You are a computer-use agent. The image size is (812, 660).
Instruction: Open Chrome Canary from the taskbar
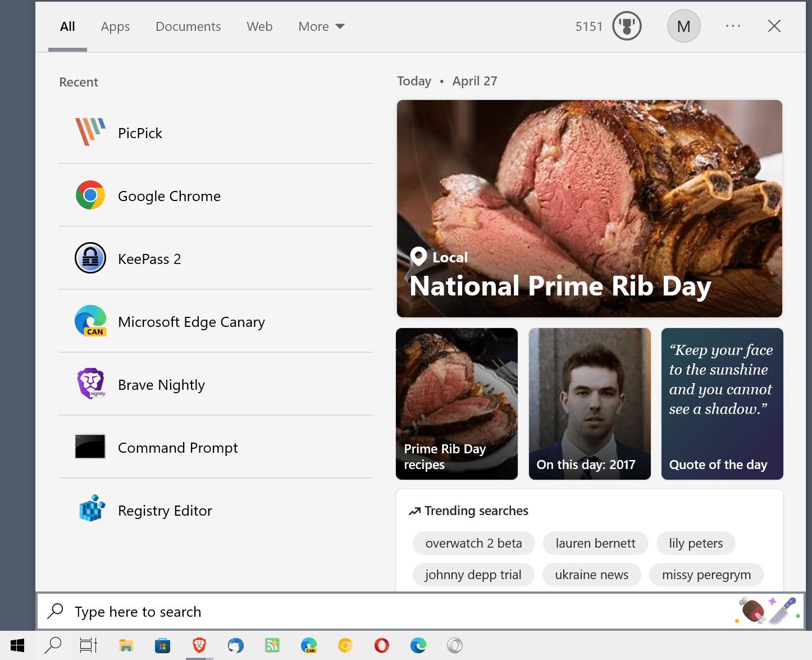(345, 645)
